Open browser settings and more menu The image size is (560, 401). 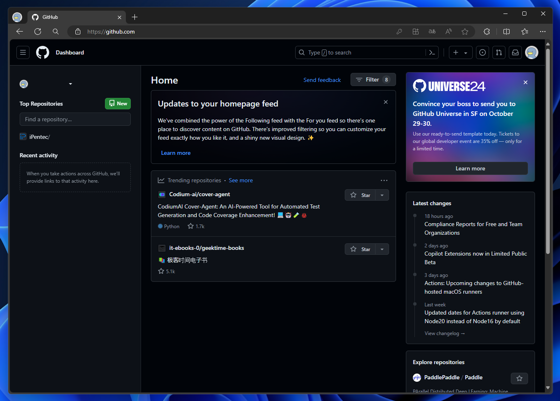(x=543, y=32)
